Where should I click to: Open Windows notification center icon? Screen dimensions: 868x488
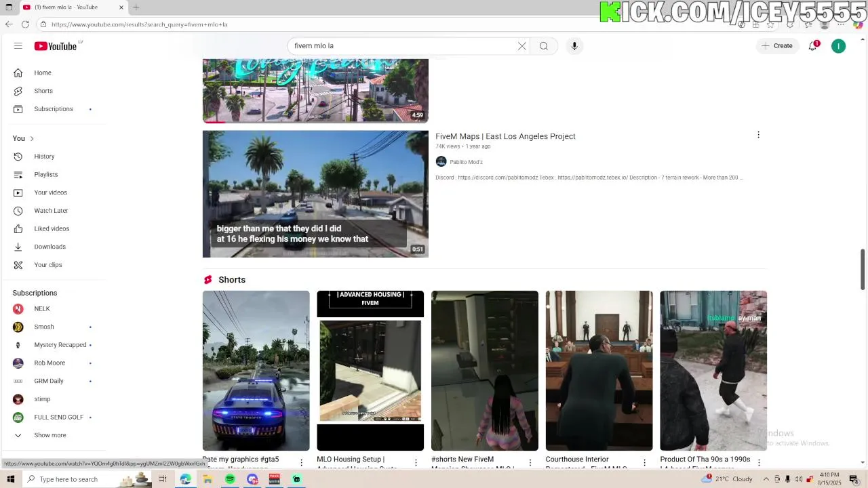tap(854, 479)
